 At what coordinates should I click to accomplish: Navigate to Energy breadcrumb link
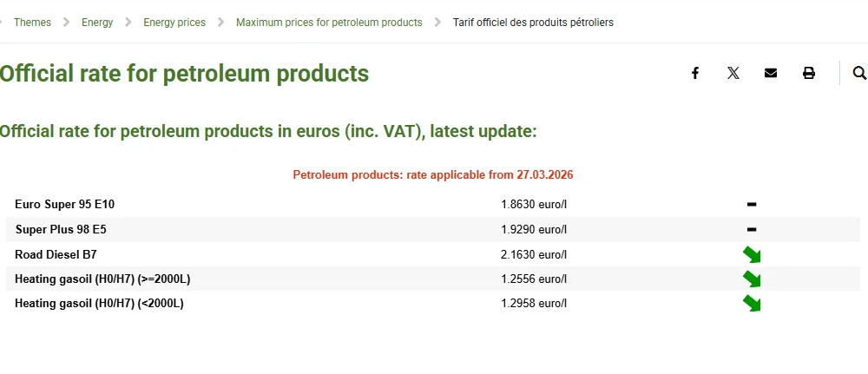pyautogui.click(x=97, y=23)
